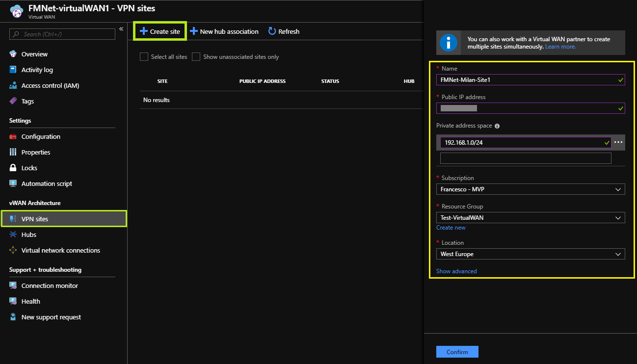Select VPN sites in the sidebar
This screenshot has width=637, height=364.
tap(64, 219)
